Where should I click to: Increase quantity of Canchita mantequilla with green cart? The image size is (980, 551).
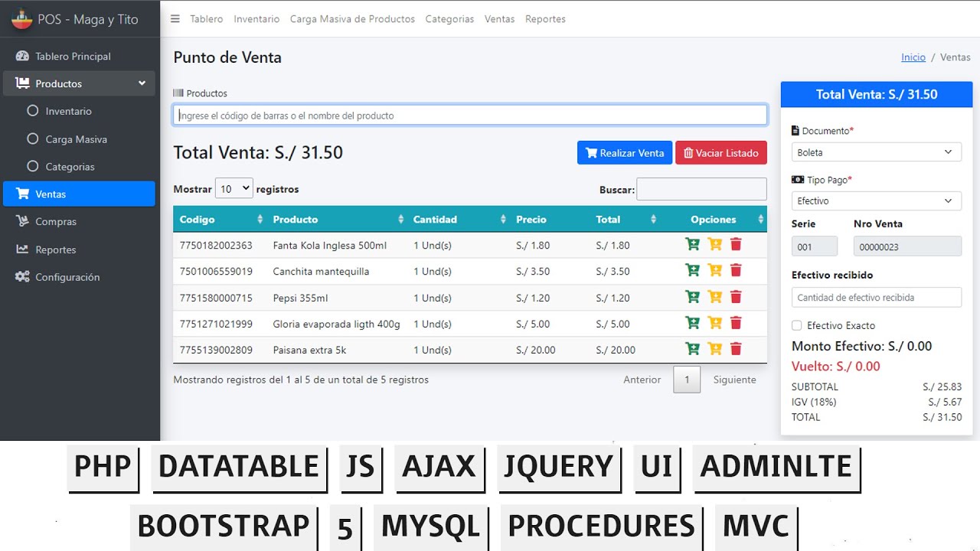pos(692,270)
